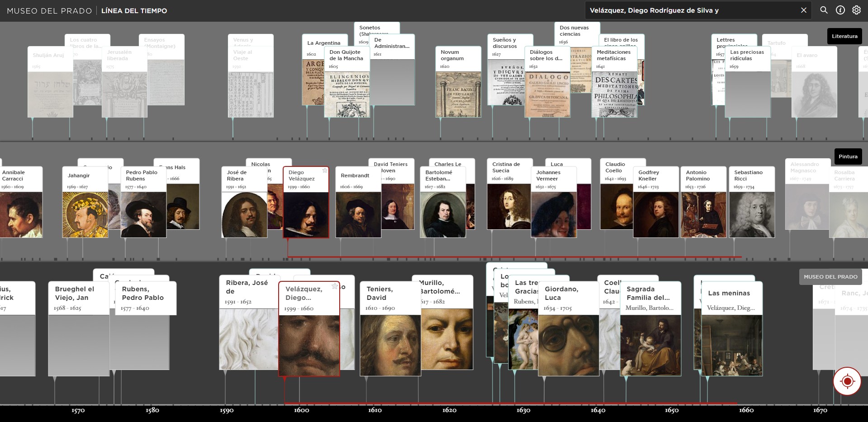Screen dimensions: 868x422
Task: Click the 1600 year marker on timeline
Action: click(x=301, y=410)
